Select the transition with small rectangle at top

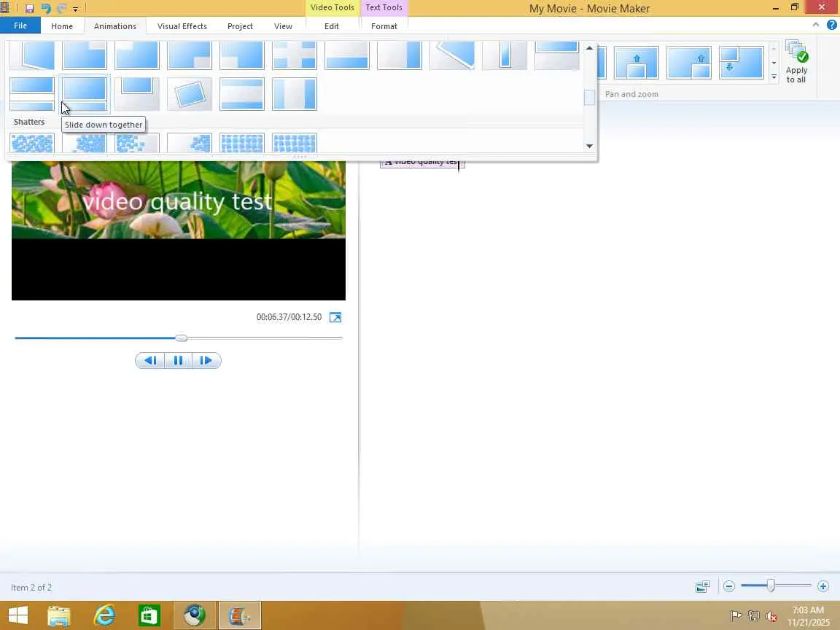click(x=137, y=94)
